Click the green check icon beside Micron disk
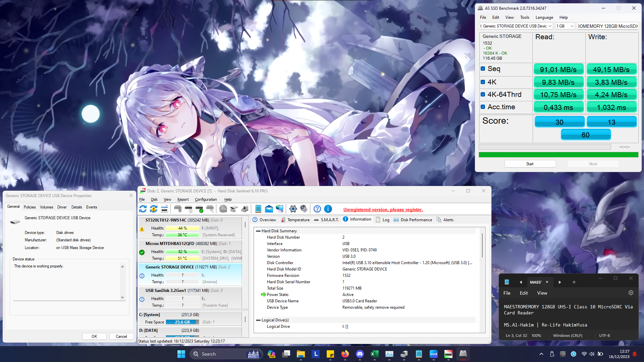The image size is (644, 362). pos(142,252)
